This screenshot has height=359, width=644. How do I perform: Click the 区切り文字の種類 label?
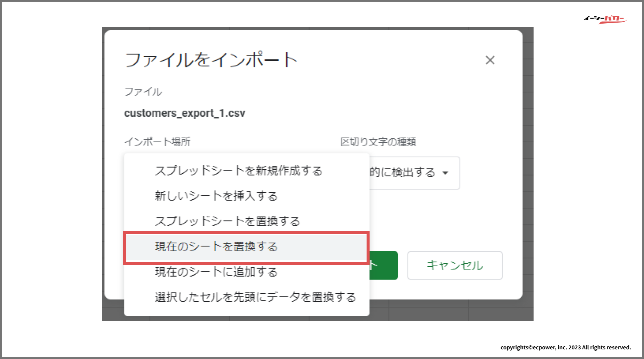pos(378,142)
